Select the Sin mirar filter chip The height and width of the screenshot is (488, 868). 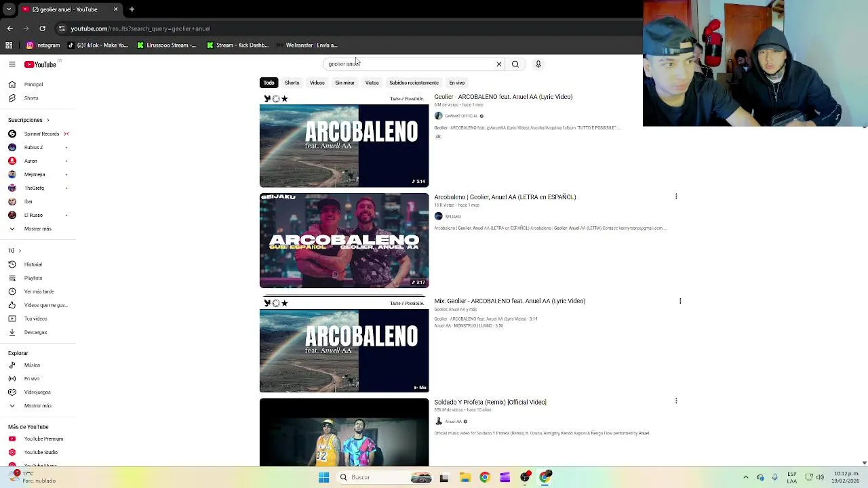click(x=344, y=83)
